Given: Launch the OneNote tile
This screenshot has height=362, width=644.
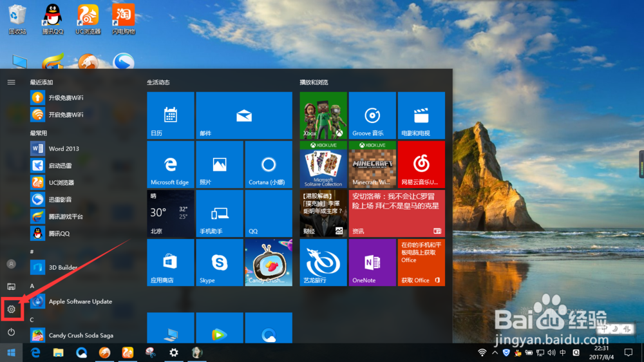Looking at the screenshot, I should click(372, 262).
